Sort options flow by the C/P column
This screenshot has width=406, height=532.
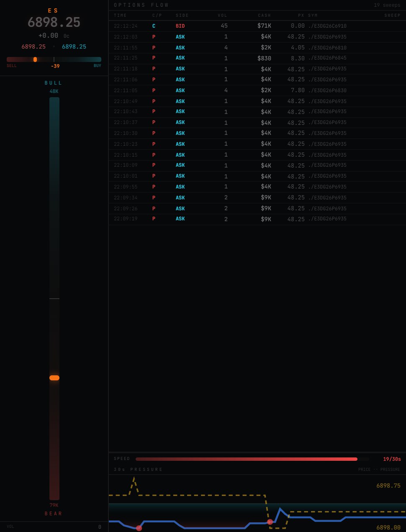157,15
